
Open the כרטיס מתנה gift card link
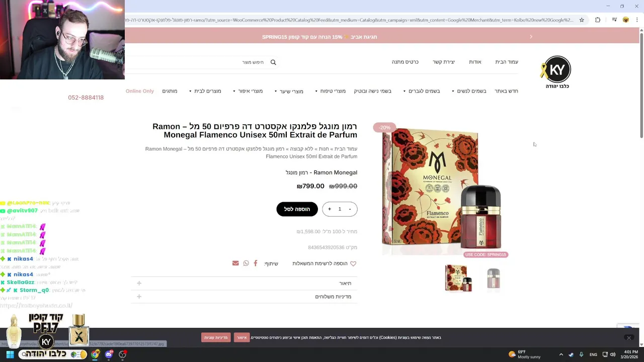405,62
